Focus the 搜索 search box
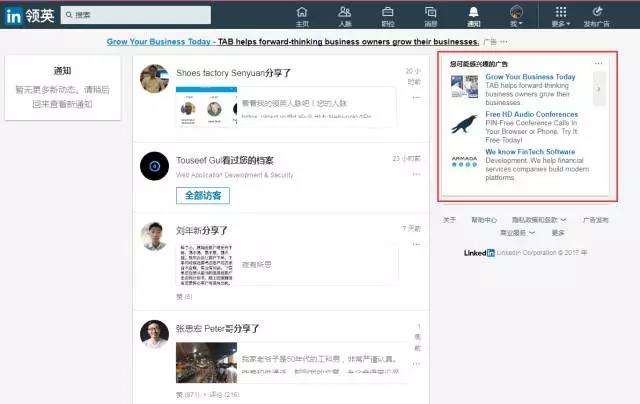The width and height of the screenshot is (640, 404). pos(136,15)
